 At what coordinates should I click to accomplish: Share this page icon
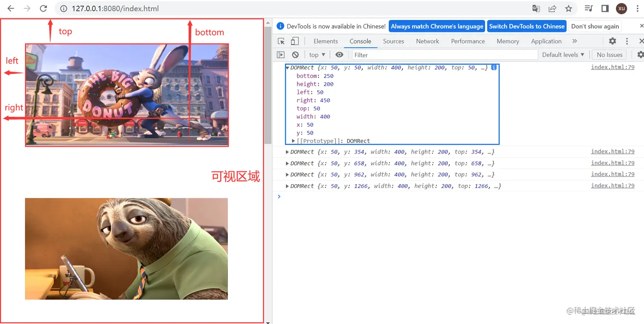552,9
